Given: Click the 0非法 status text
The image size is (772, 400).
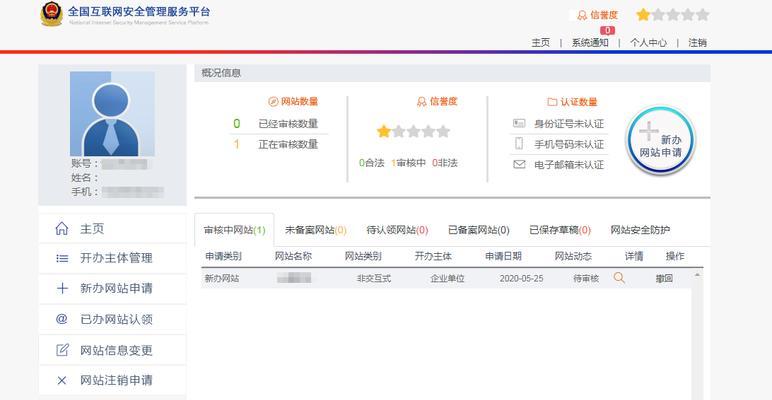Looking at the screenshot, I should point(445,163).
